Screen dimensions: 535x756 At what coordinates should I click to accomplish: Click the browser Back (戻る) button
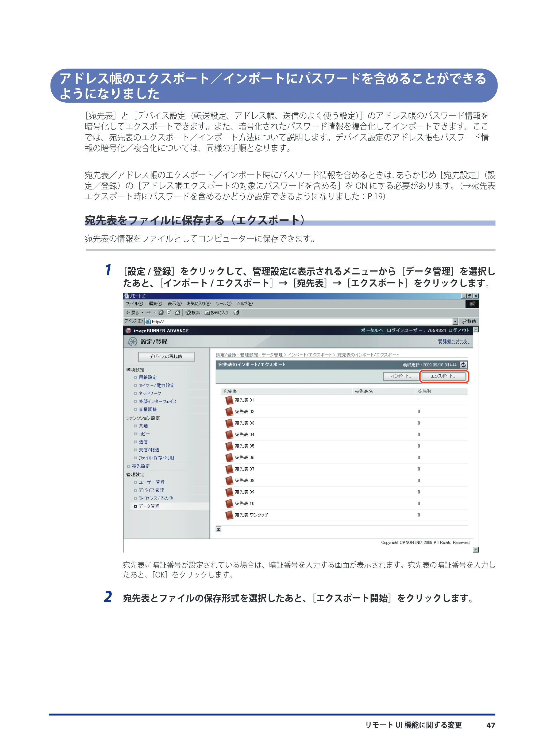coord(132,312)
